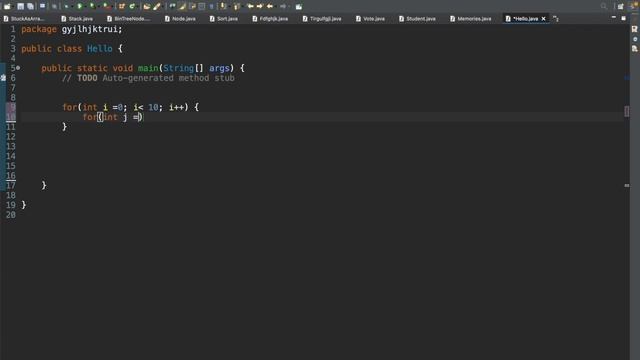Switch to StackAsArra... editor tab
This screenshot has width=640, height=360.
point(24,19)
